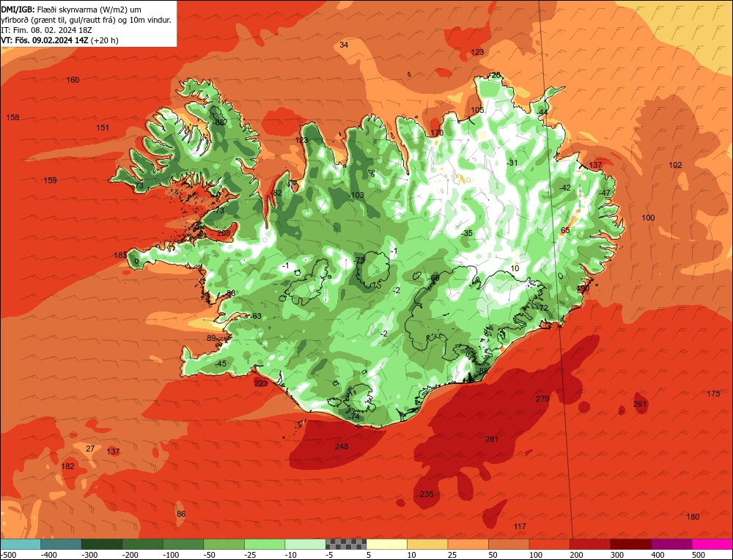The width and height of the screenshot is (733, 560).
Task: Click the pale yellow swatch between 5 and 10
Action: pyautogui.click(x=386, y=544)
